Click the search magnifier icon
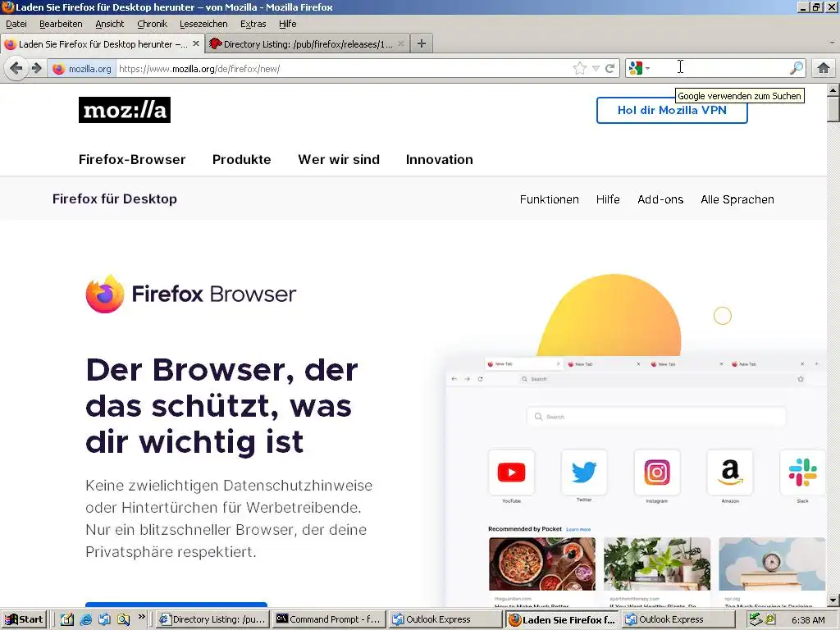Screen dimensions: 840x630 797,68
